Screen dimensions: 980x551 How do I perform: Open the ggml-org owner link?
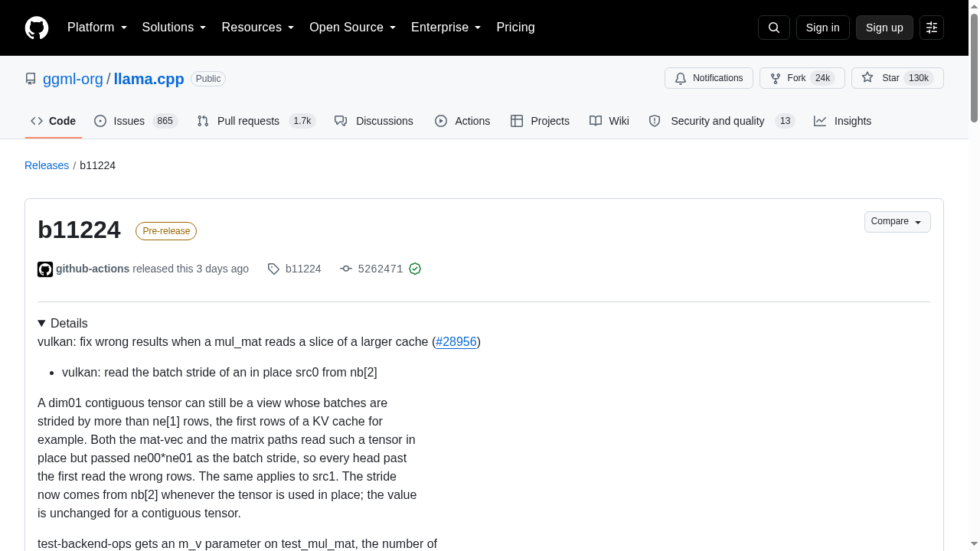click(x=73, y=79)
